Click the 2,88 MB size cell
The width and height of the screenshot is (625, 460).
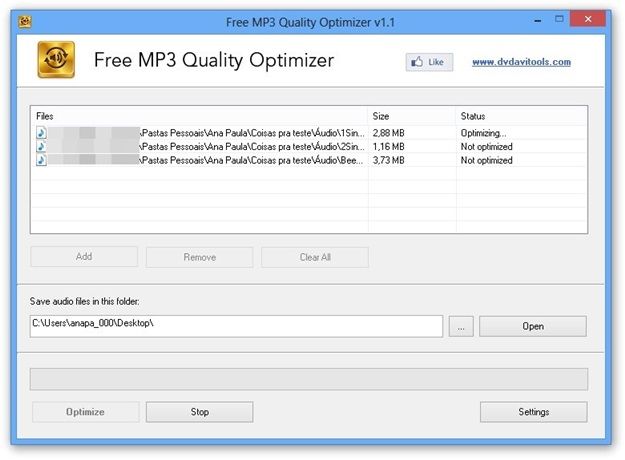pos(389,133)
